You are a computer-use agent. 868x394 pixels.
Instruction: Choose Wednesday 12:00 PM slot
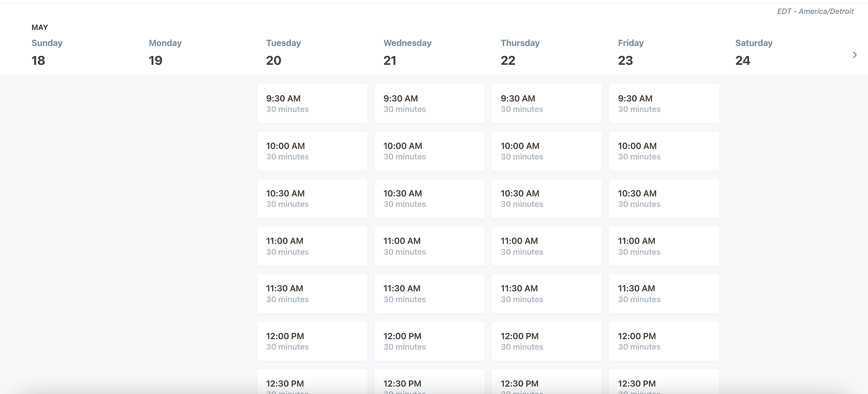click(429, 341)
